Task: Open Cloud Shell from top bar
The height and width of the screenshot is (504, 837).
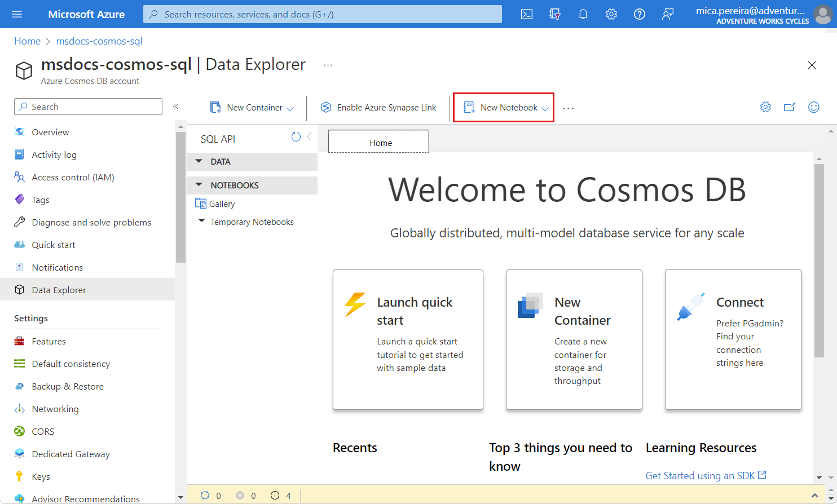Action: 527,14
